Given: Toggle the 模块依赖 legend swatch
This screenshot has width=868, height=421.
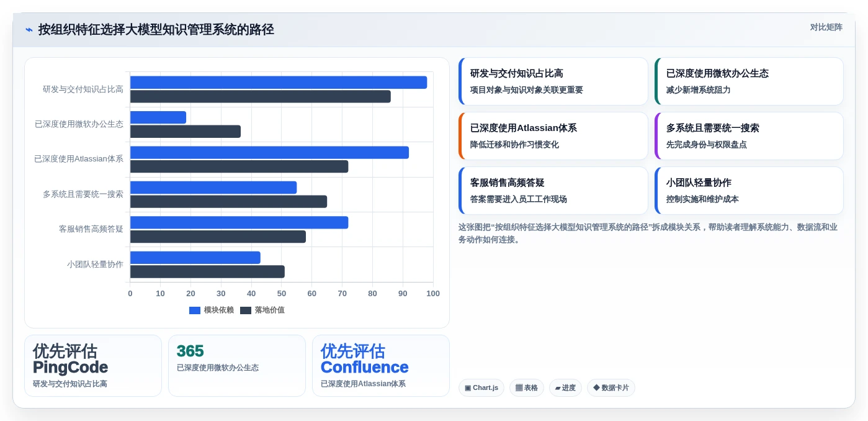Looking at the screenshot, I should (195, 310).
